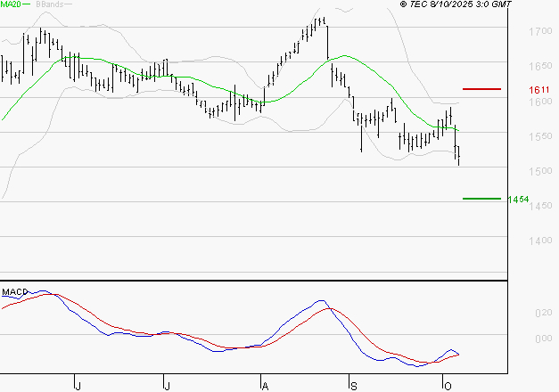Click the red resistance line marker
The width and height of the screenshot is (559, 392).
point(481,89)
